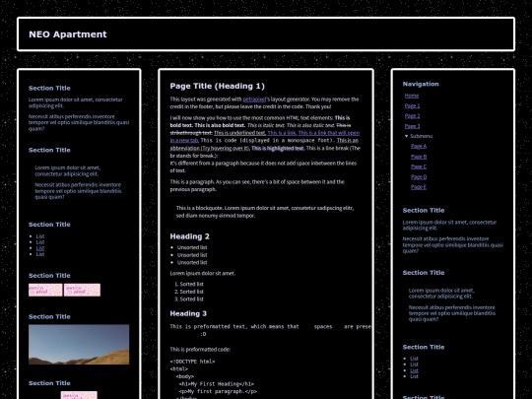Click 'This is also bold text.'
Screen dimensions: 532x399
click(220, 125)
